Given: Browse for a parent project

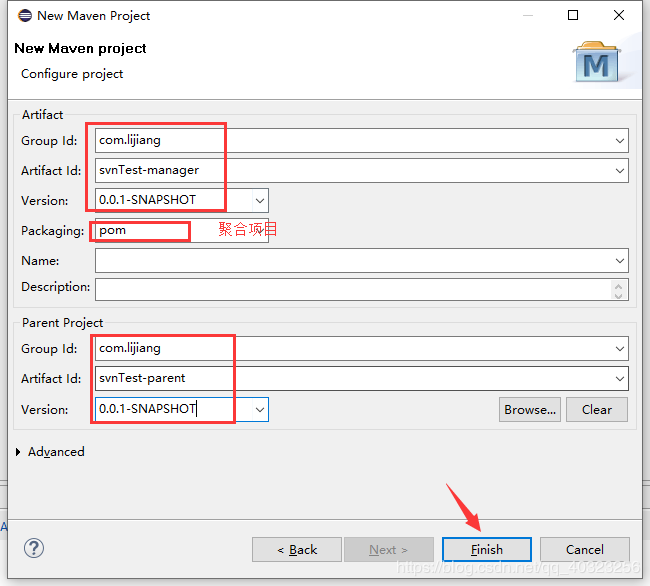Looking at the screenshot, I should pos(529,409).
